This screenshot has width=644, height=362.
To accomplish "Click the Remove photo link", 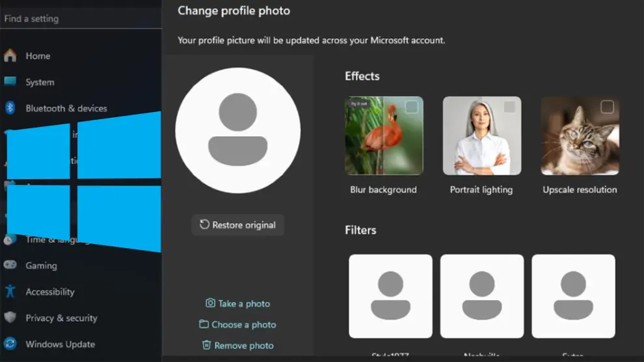I will 244,345.
